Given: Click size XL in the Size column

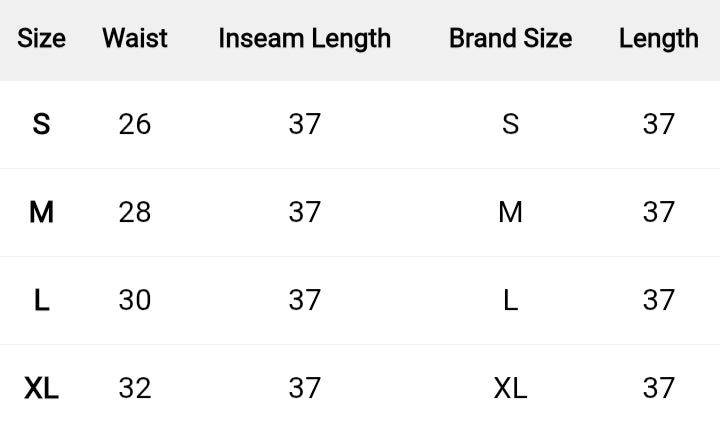Looking at the screenshot, I should pyautogui.click(x=41, y=388).
